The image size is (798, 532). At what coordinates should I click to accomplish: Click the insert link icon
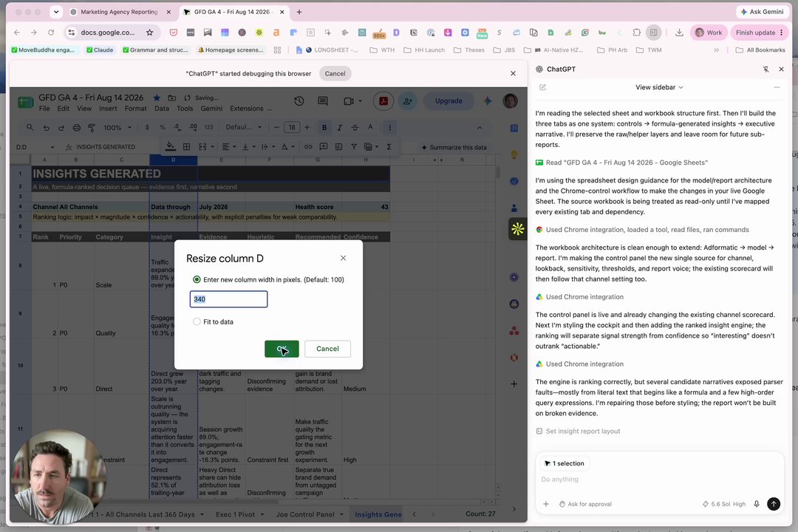[308, 146]
